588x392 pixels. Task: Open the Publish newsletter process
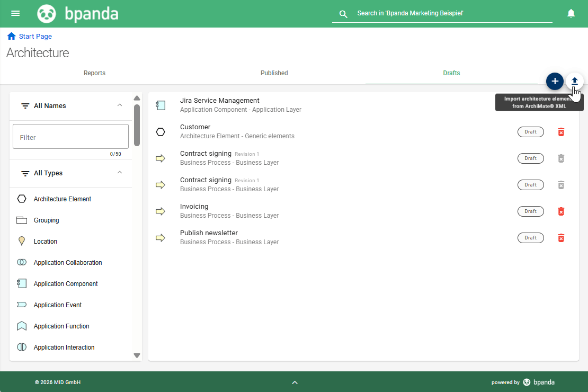209,233
